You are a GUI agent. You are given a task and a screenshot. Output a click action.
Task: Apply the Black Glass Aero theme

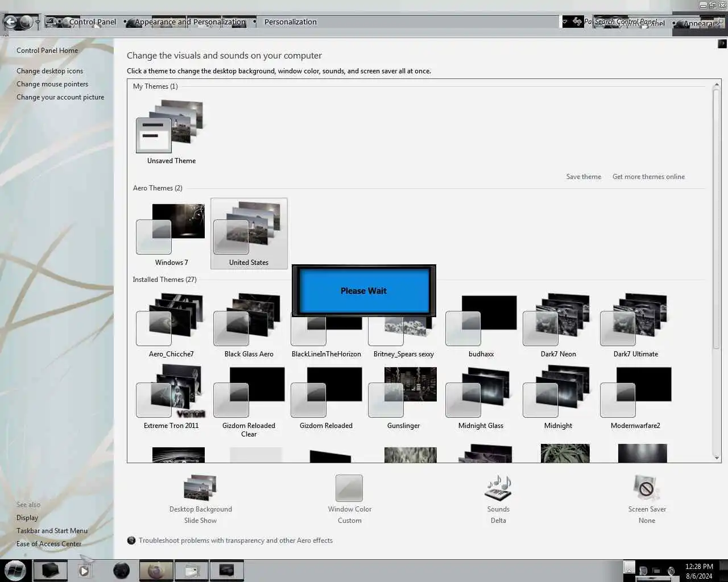click(x=249, y=325)
